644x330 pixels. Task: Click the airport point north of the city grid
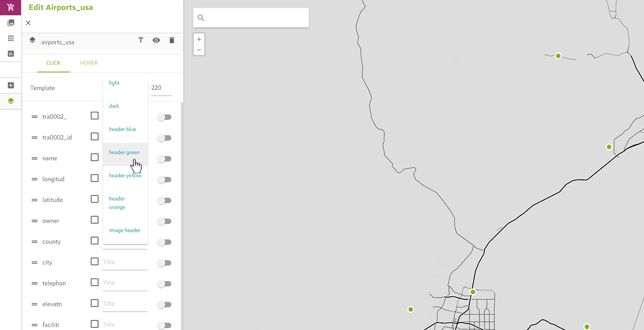473,292
